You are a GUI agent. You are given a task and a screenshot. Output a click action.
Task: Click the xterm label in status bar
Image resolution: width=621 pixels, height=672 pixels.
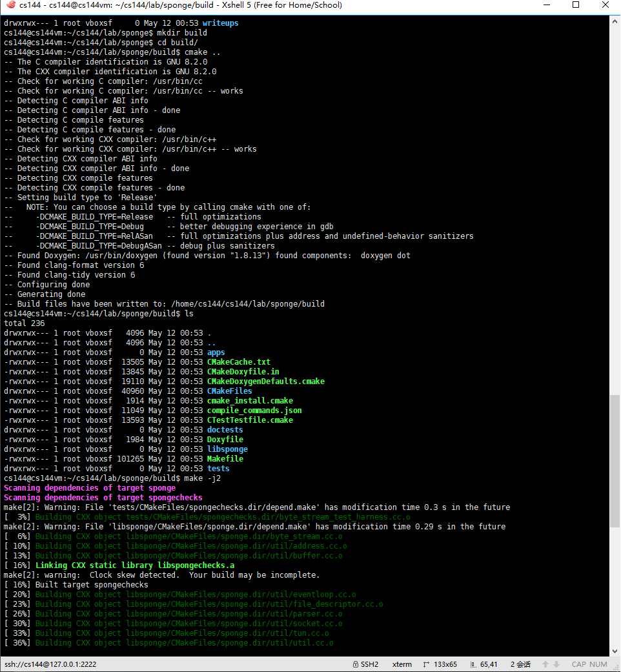[402, 664]
